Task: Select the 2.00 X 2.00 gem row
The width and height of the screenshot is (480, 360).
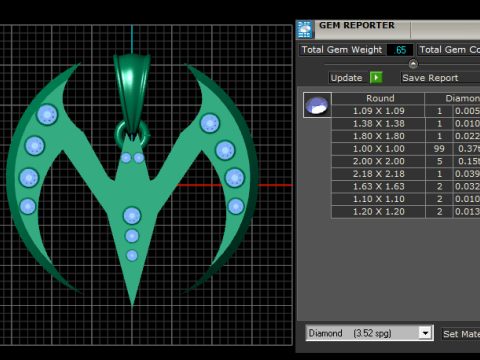Action: 406,161
